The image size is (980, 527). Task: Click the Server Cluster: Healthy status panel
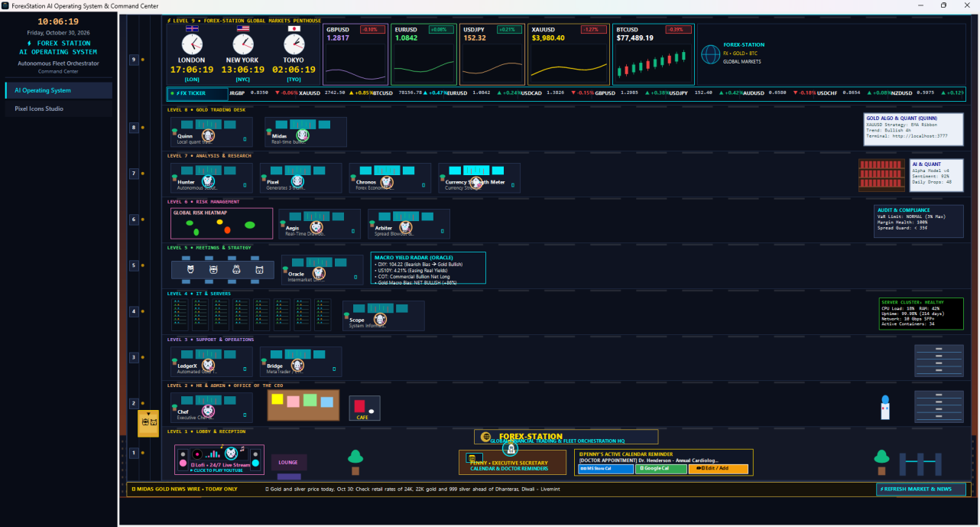pyautogui.click(x=921, y=314)
